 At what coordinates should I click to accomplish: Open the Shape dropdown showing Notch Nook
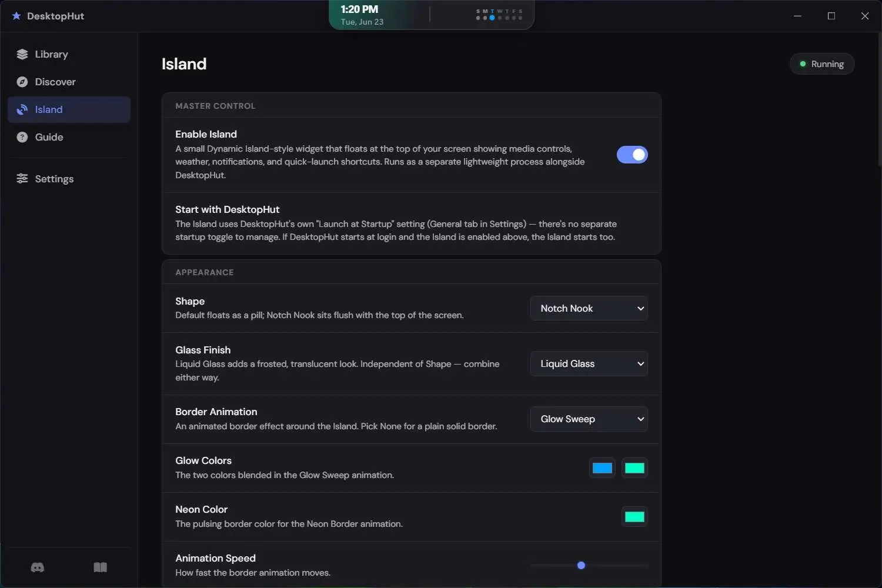click(589, 308)
